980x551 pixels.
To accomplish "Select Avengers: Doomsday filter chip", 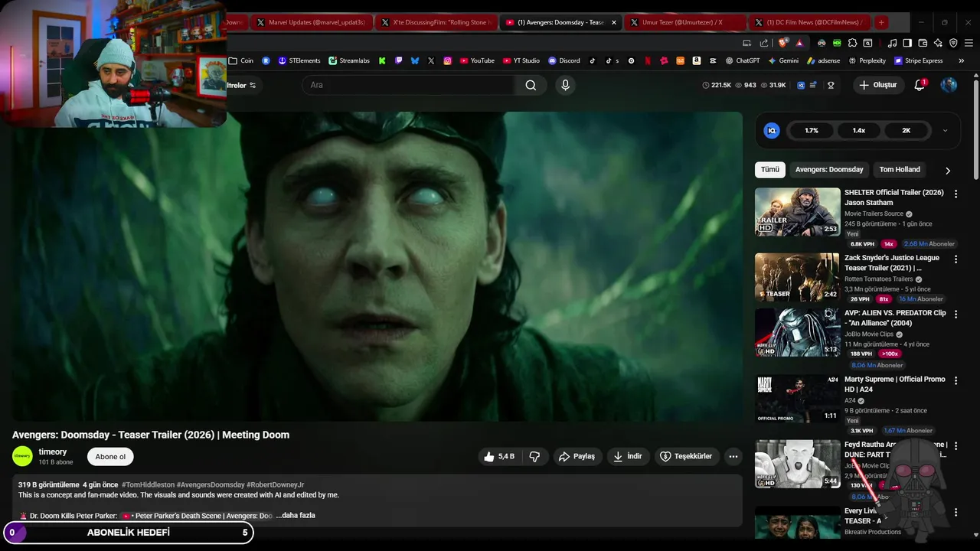I will [829, 170].
